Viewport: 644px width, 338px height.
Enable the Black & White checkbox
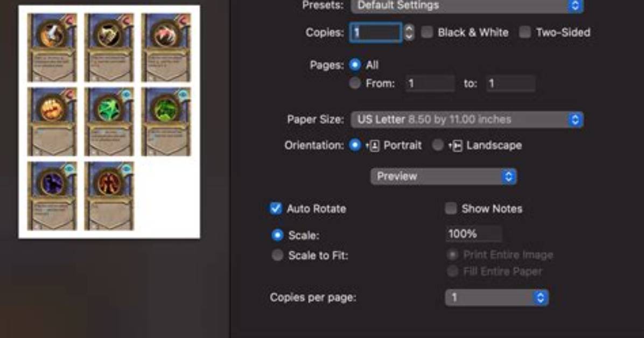click(427, 32)
